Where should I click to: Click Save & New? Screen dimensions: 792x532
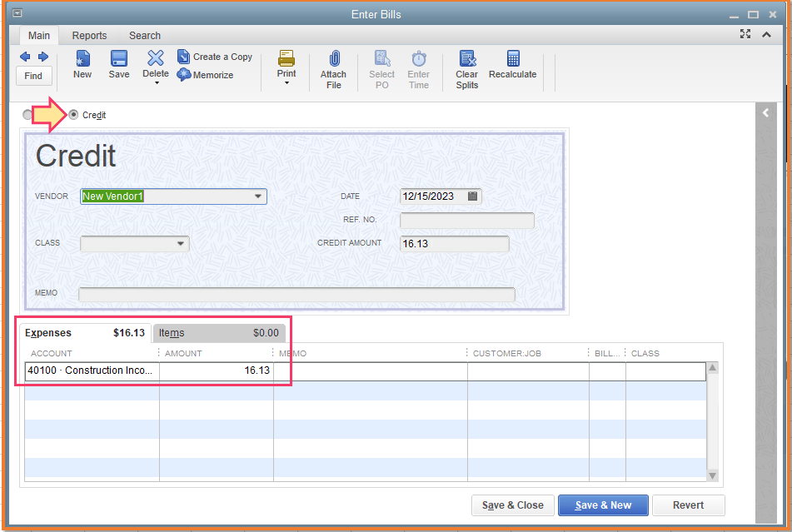603,505
